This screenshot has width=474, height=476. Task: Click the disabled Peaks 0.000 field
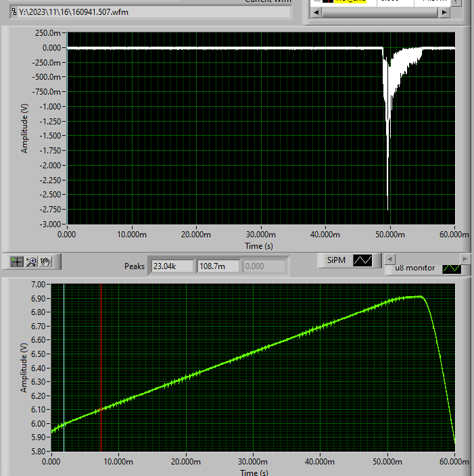[264, 266]
